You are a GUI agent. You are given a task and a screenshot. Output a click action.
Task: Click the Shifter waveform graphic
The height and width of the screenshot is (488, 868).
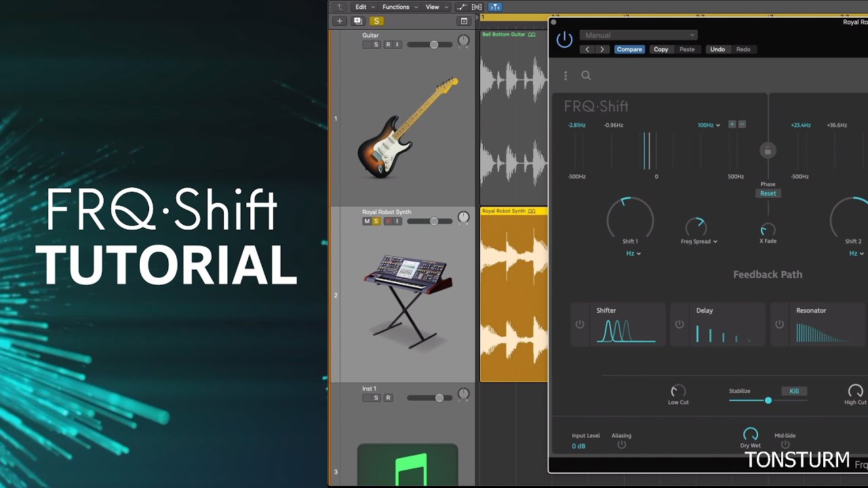[x=626, y=331]
